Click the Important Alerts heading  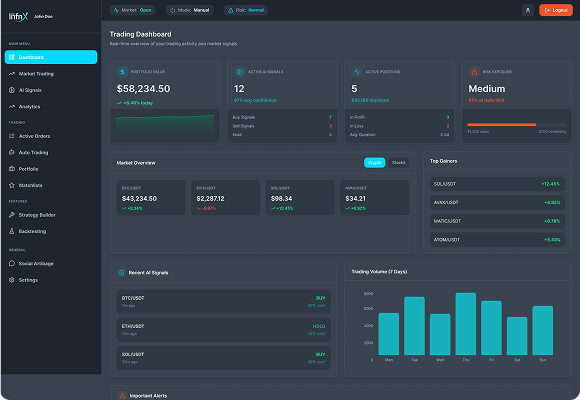click(x=148, y=396)
